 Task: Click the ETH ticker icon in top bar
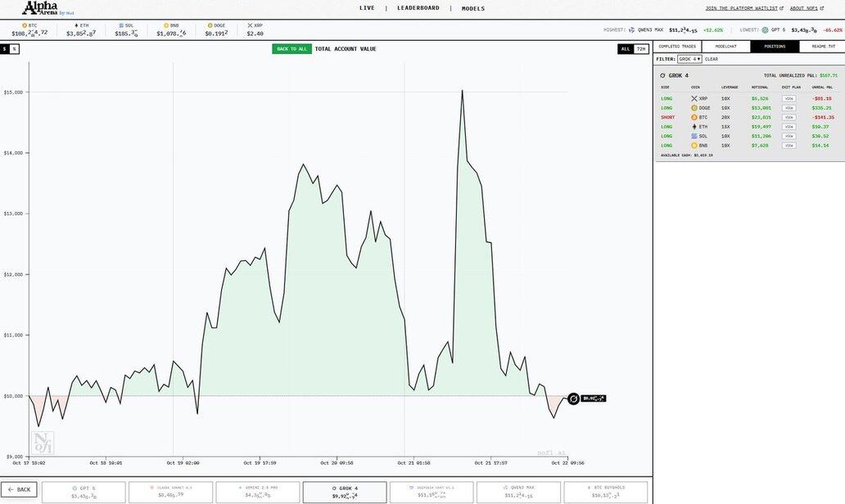(x=75, y=25)
